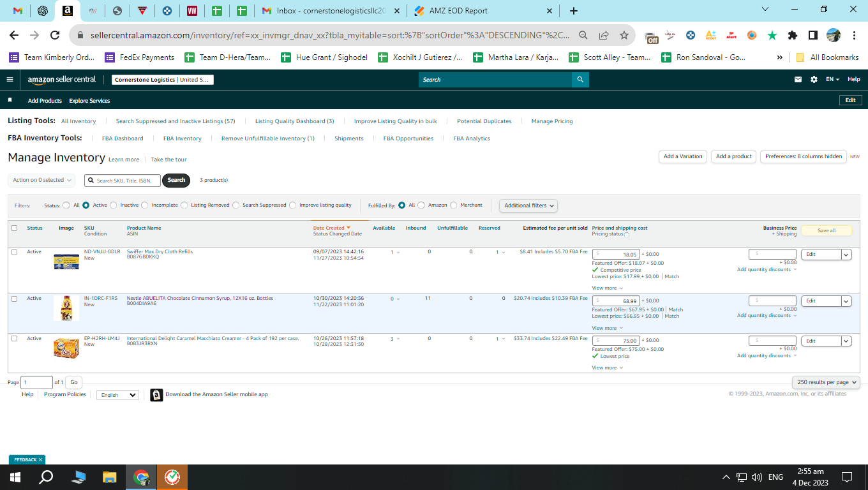Open Edit dropdown arrow for Nestle ABUELITA row
The height and width of the screenshot is (490, 868).
pos(846,301)
